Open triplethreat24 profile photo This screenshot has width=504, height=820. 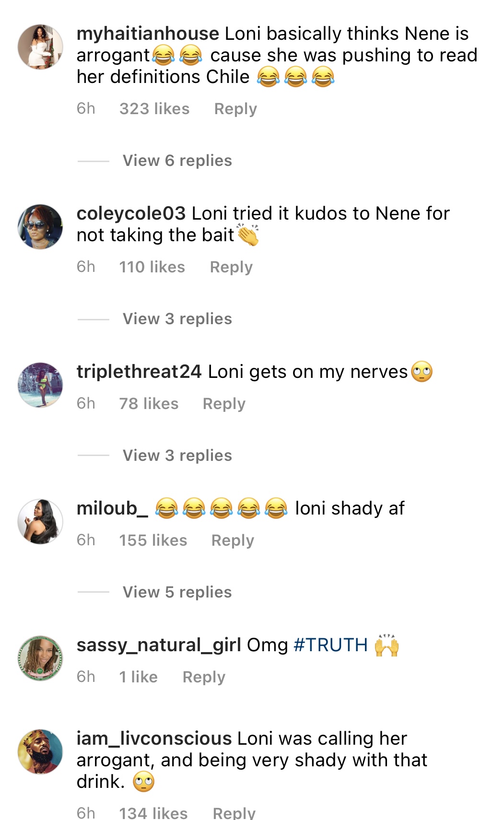point(40,385)
